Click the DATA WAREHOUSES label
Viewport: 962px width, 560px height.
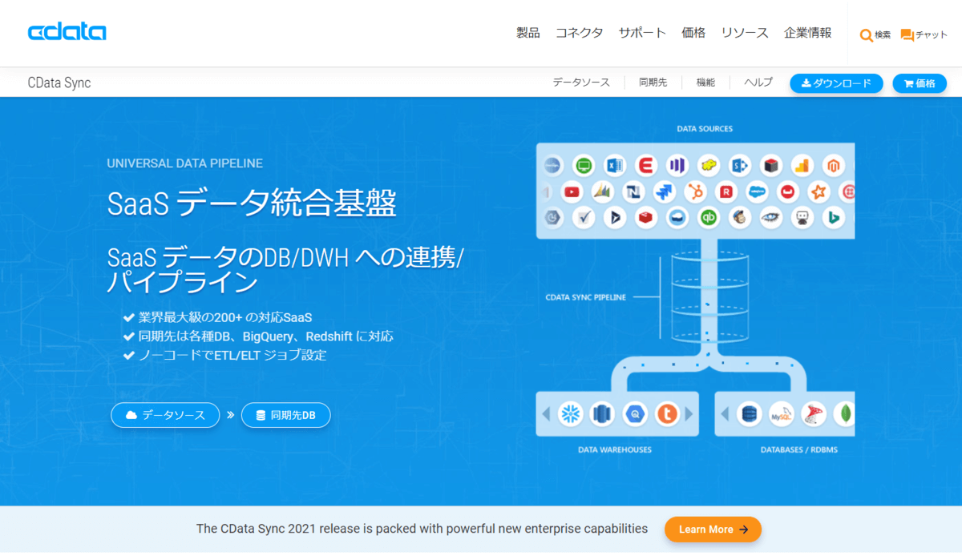click(615, 450)
